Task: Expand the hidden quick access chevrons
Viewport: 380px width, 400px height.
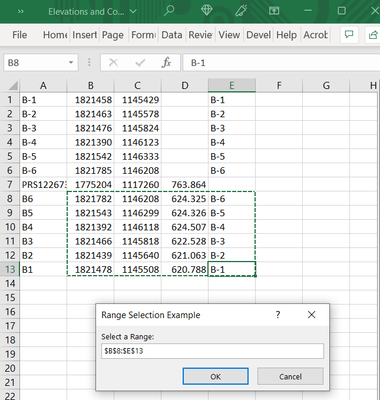Action: [x=21, y=11]
